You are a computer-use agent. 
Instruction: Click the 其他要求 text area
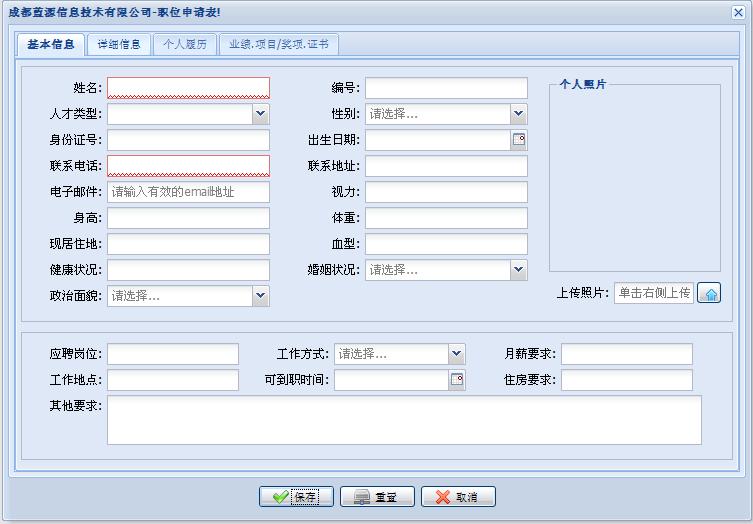(x=404, y=420)
